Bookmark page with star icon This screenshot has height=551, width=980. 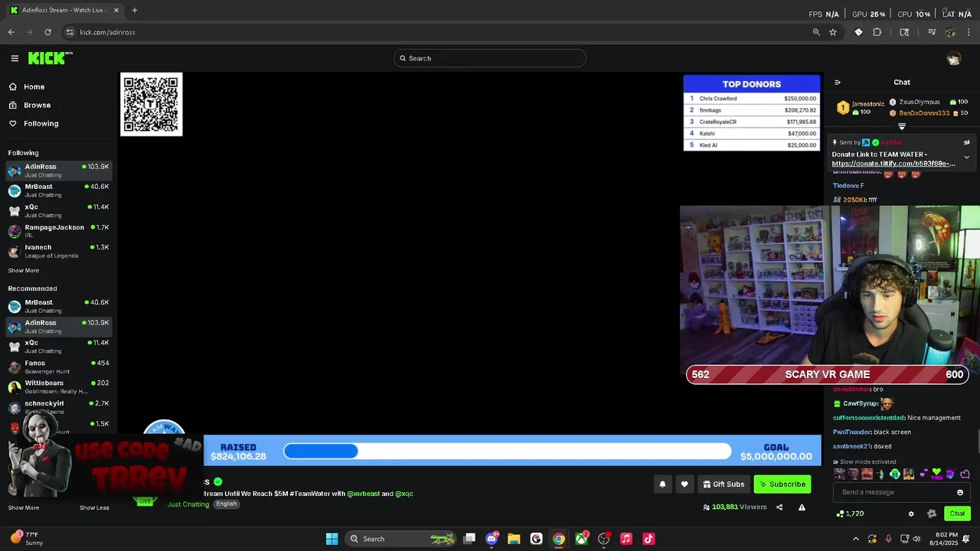(833, 32)
